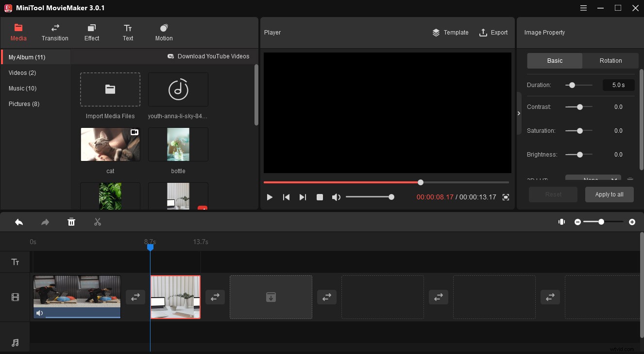This screenshot has width=644, height=354.
Task: Undo the last action
Action: [x=19, y=222]
